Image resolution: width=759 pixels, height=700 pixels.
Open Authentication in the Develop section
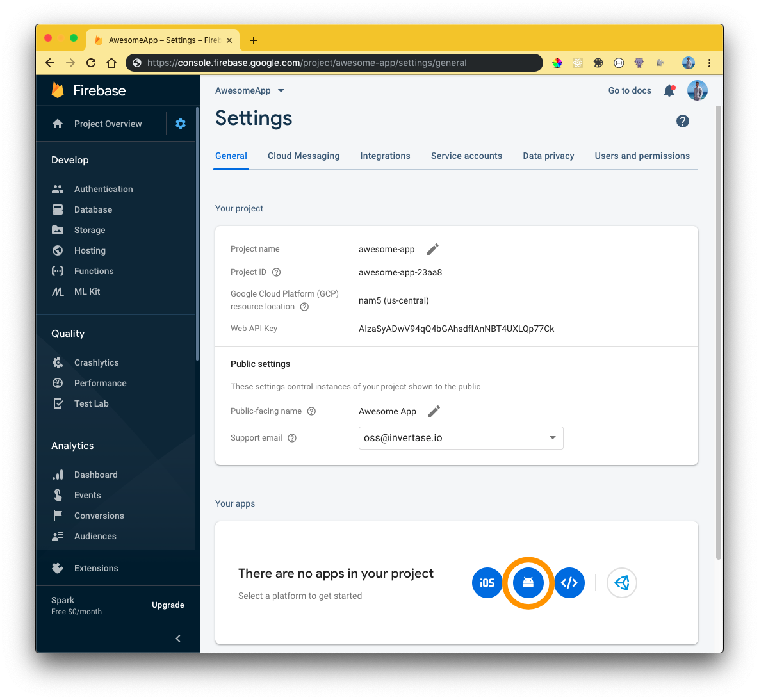pos(103,189)
